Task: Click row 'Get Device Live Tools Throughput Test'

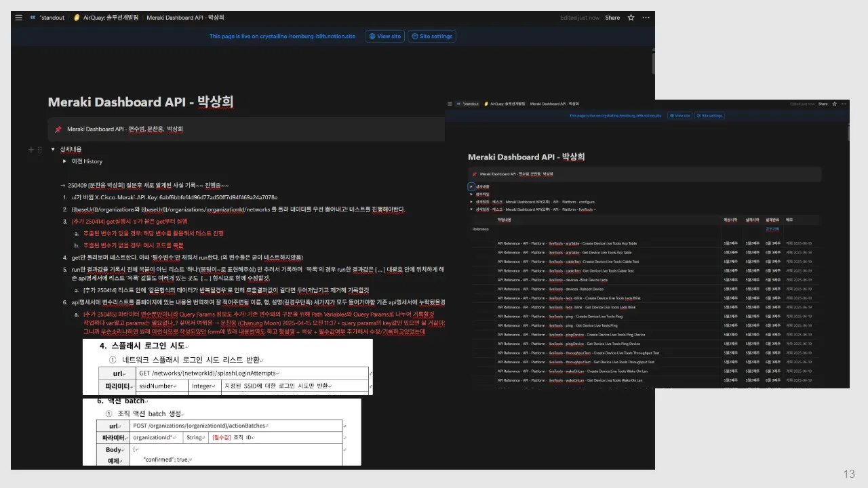Action: (576, 362)
